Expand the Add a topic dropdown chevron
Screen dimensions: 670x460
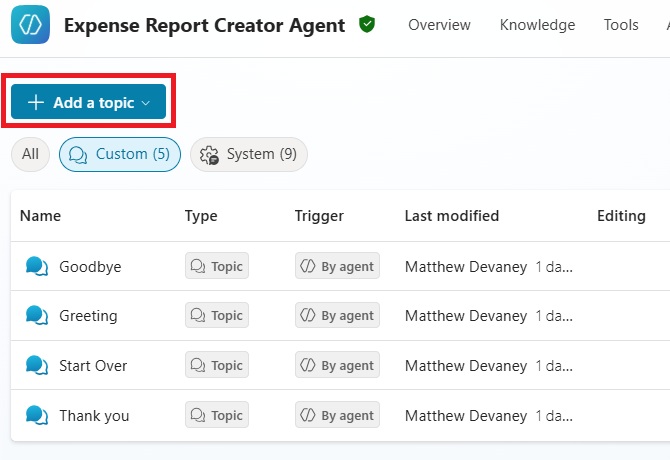coord(146,103)
